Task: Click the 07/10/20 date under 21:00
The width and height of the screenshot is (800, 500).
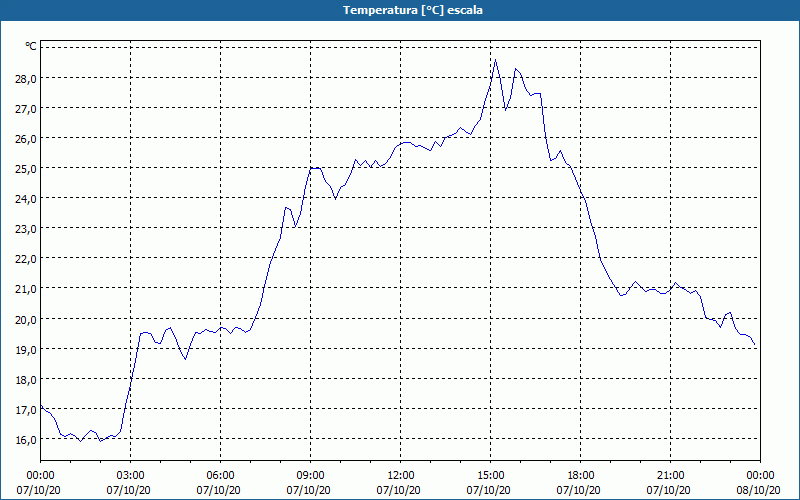Action: pos(668,490)
